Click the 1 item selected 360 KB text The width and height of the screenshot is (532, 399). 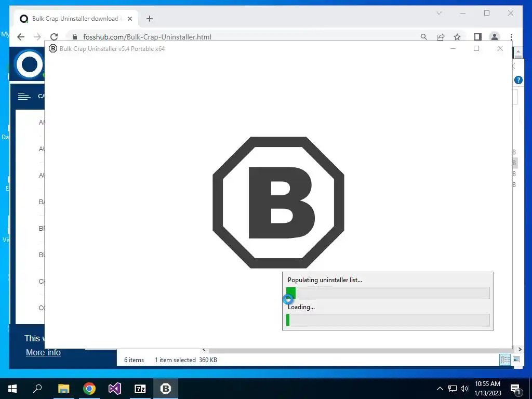[x=186, y=360]
